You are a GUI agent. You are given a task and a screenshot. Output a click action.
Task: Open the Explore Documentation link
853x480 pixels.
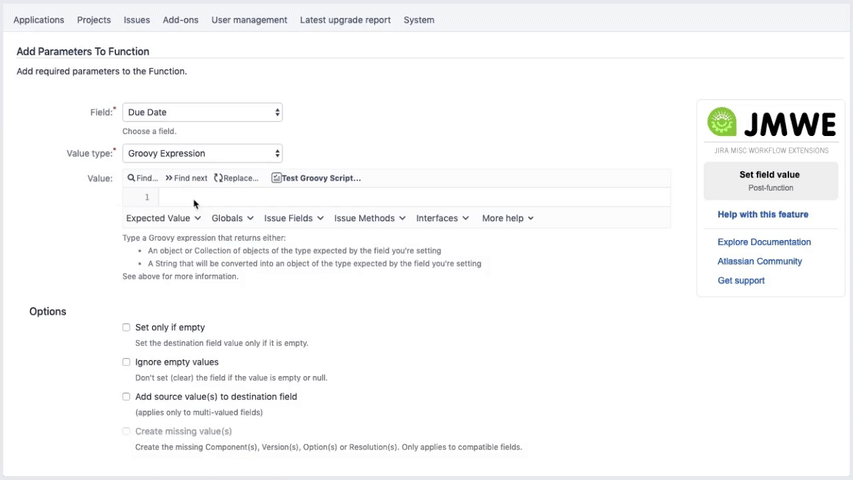point(764,242)
